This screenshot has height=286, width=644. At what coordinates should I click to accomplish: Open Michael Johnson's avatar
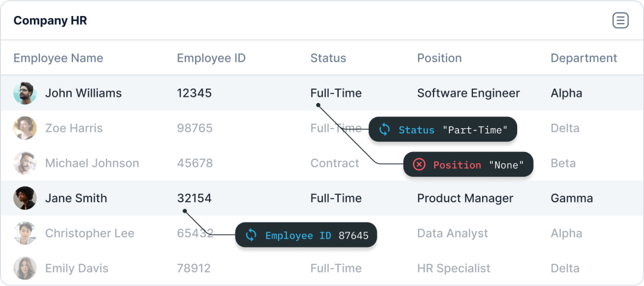click(25, 163)
